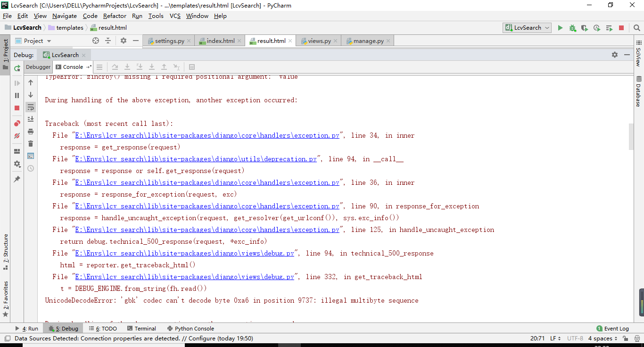Image resolution: width=644 pixels, height=347 pixels.
Task: Select the Debugger tab
Action: pyautogui.click(x=38, y=67)
